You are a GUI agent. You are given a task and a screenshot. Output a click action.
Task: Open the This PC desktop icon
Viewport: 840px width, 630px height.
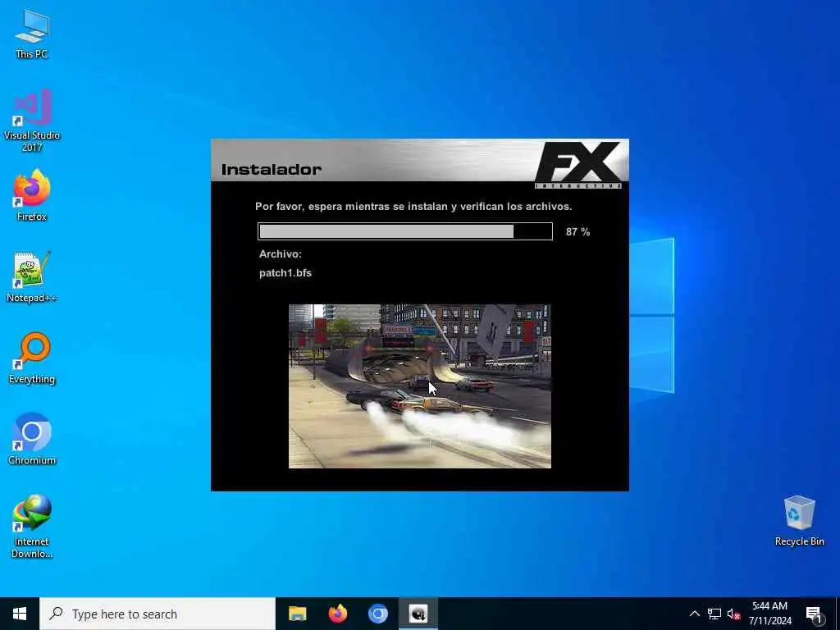(32, 33)
